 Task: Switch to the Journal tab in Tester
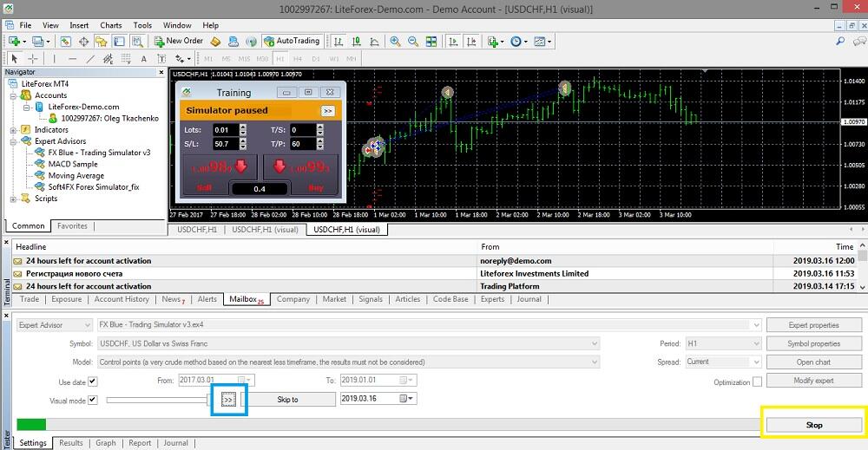click(175, 443)
